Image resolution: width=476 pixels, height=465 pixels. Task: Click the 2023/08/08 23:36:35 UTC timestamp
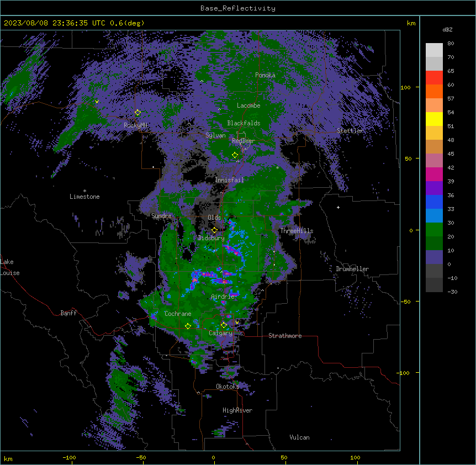[55, 23]
